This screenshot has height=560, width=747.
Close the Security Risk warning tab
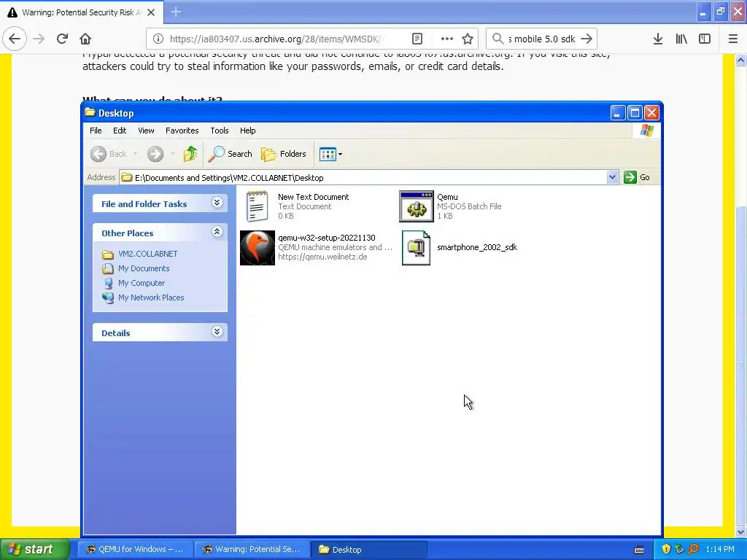tap(151, 12)
